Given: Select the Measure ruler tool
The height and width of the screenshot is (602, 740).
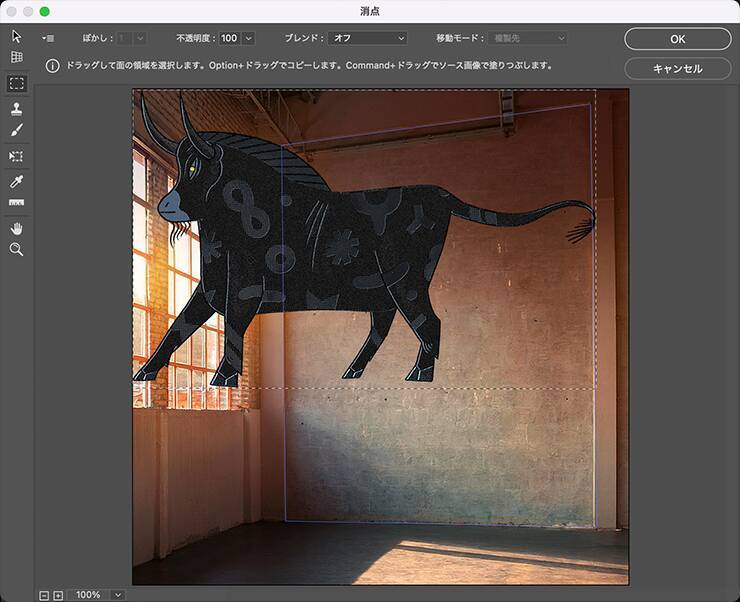Looking at the screenshot, I should (16, 203).
